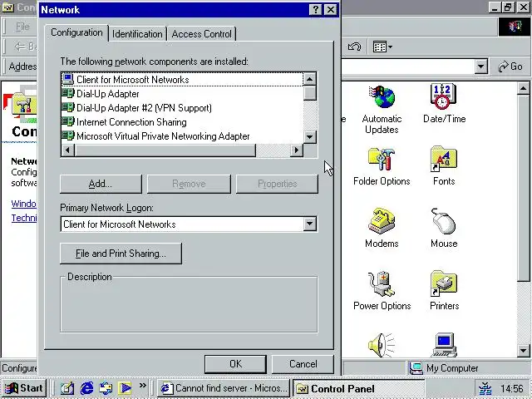The height and width of the screenshot is (399, 532).
Task: Switch to the Access Control tab
Action: click(201, 34)
